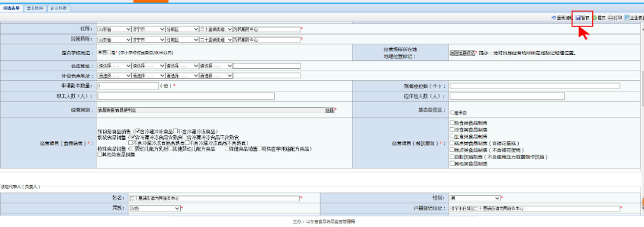The image size is (644, 227).
Task: Check the 保健食品销售 checkbox
Action: point(227,149)
